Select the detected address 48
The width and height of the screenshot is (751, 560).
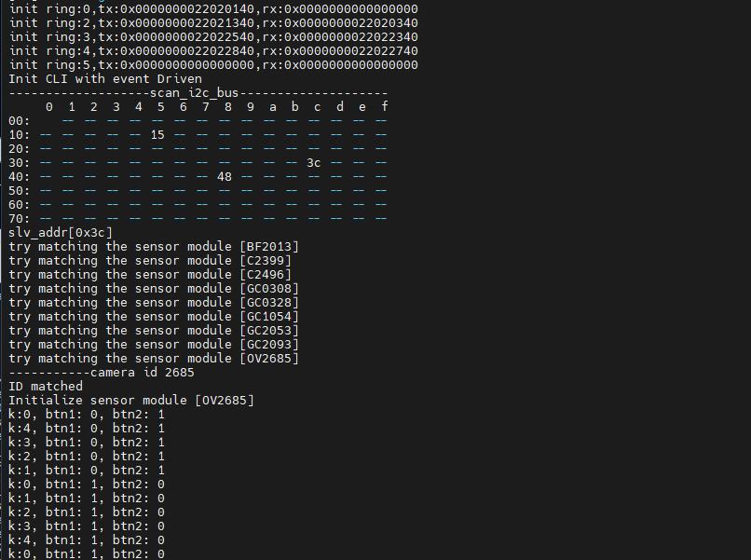pyautogui.click(x=225, y=177)
